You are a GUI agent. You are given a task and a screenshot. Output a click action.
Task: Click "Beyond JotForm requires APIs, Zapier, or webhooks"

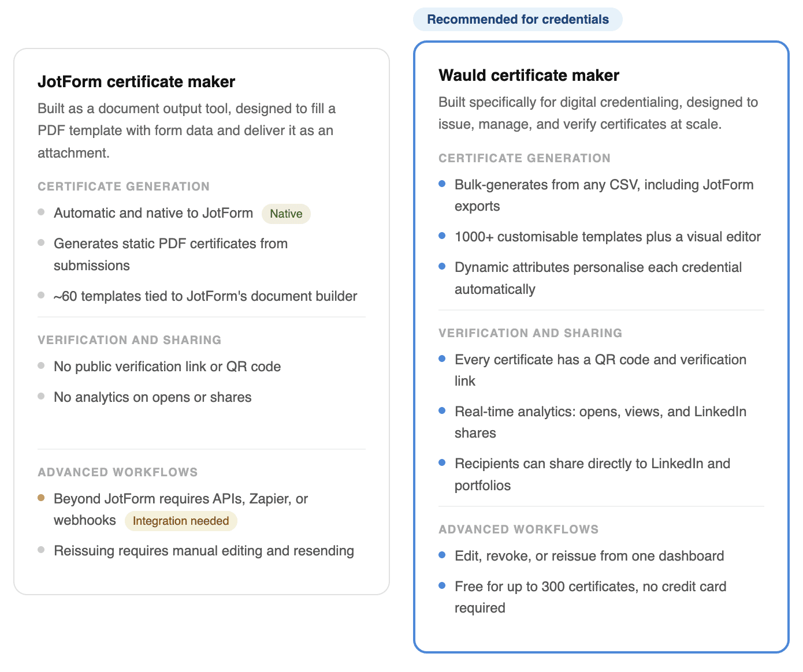(181, 509)
